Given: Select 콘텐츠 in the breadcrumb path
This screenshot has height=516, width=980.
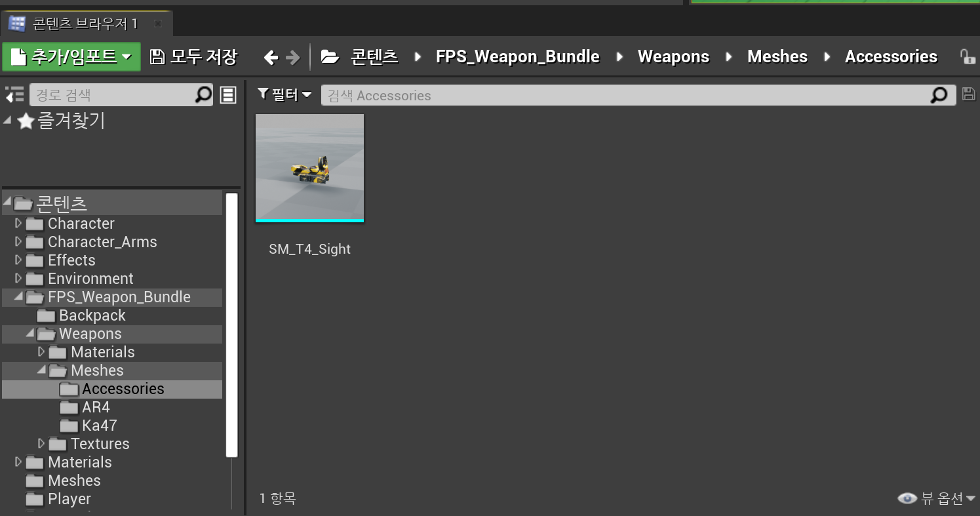Looking at the screenshot, I should (374, 57).
